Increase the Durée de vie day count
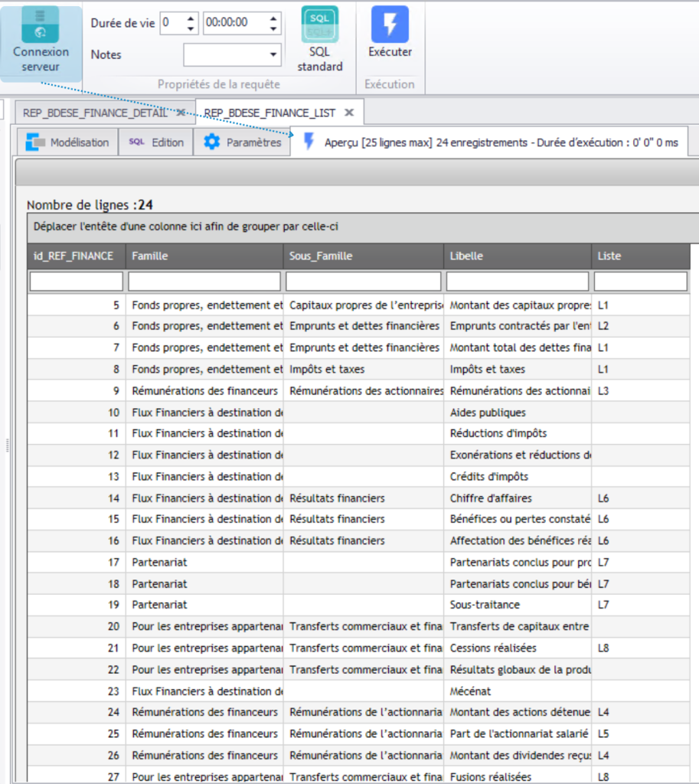The image size is (699, 784). click(x=191, y=18)
